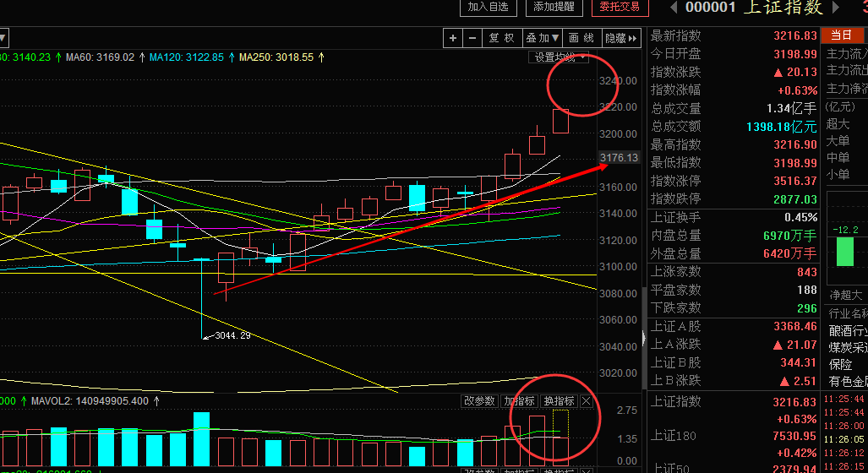Click 改参数 on volume indicator
The width and height of the screenshot is (868, 473).
click(x=479, y=401)
